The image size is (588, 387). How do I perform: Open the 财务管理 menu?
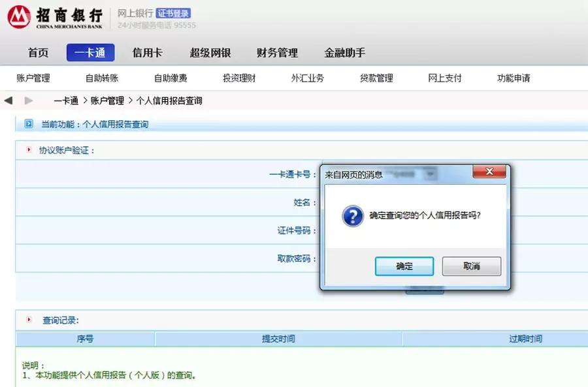pyautogui.click(x=277, y=53)
